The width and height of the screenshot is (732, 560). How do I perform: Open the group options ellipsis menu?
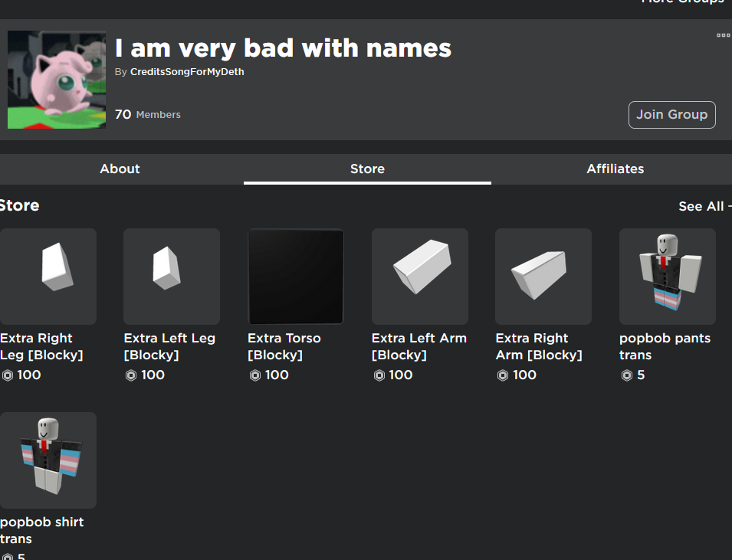pos(724,34)
